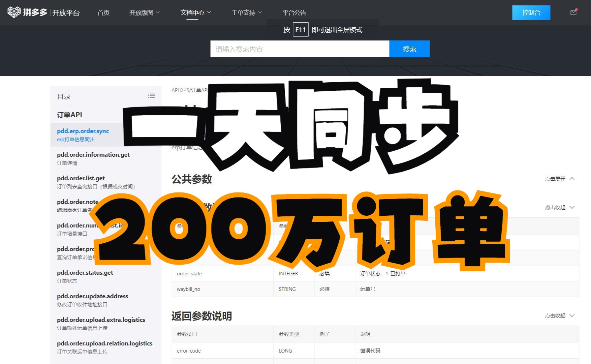The image size is (591, 364).
Task: Click the order_state parameter cell
Action: coord(223,273)
